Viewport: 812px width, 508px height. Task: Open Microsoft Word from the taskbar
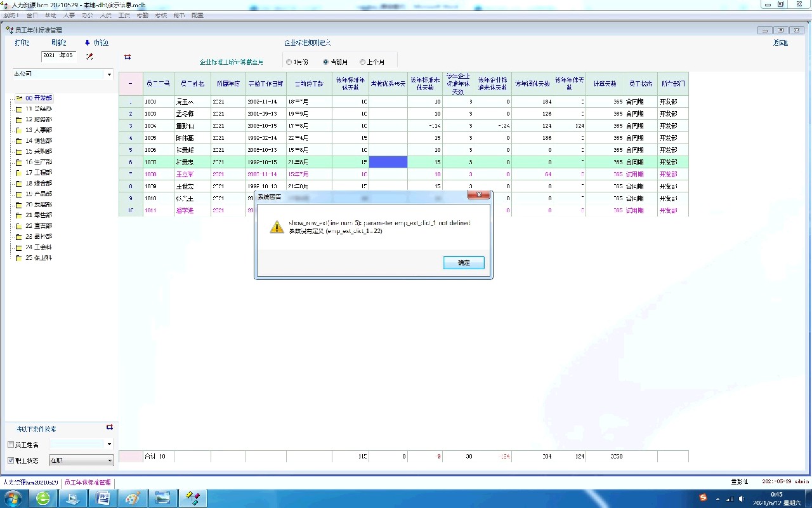103,498
